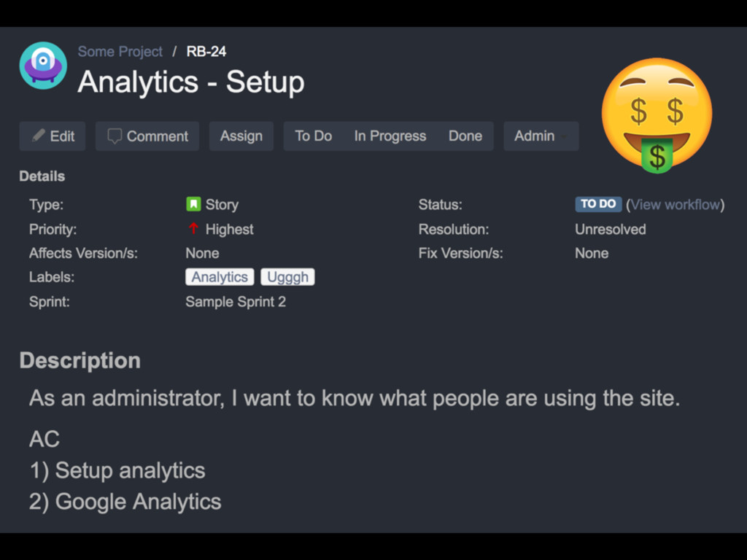Move the issue to In Progress
747x560 pixels.
390,136
